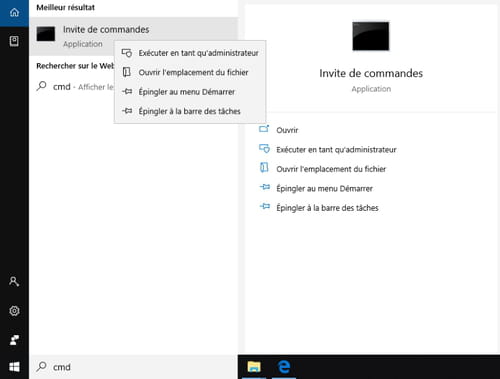Click Ouvrir in the right pane
The height and width of the screenshot is (379, 500).
pos(287,130)
